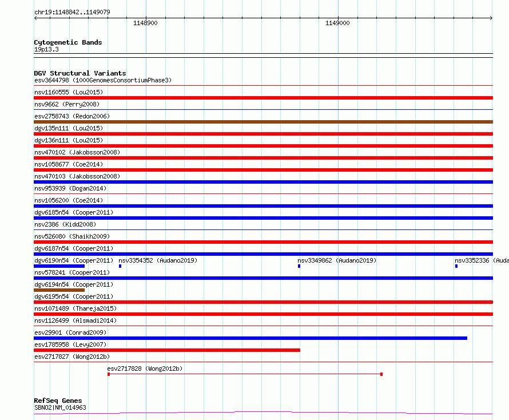This screenshot has width=509, height=420.
Task: Select the blue esv29901 (Conrad2009) bar
Action: [250, 338]
